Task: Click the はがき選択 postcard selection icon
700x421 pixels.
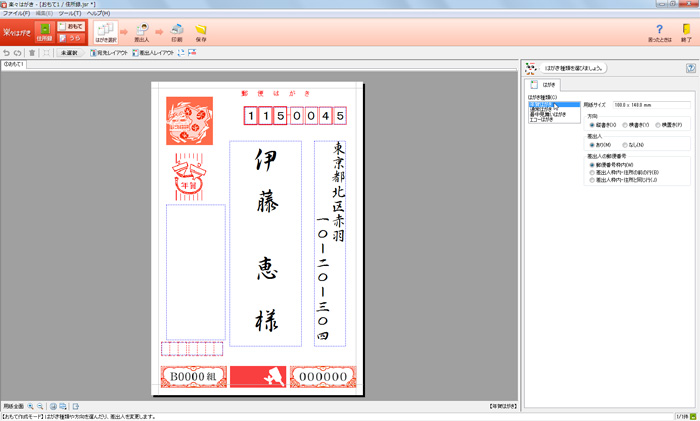Action: tap(106, 33)
